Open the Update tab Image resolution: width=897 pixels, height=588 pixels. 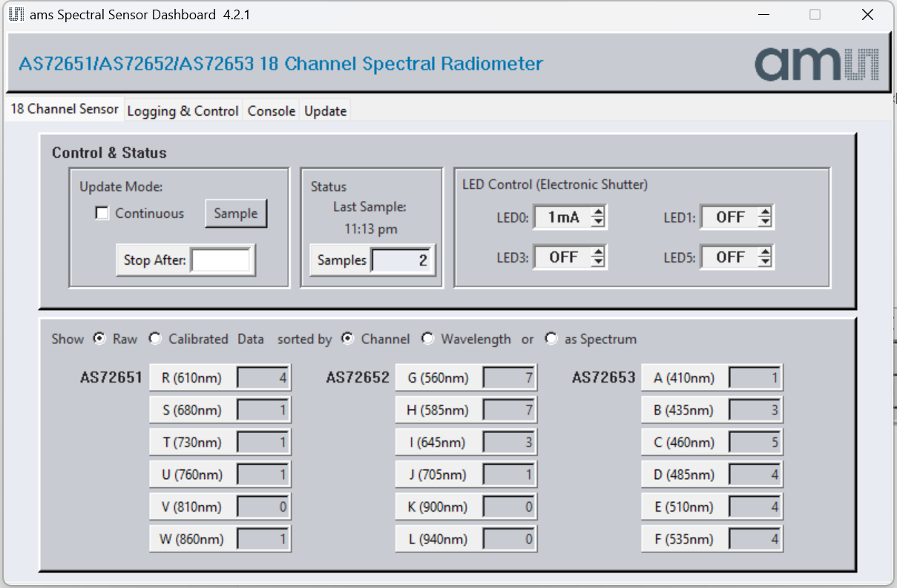(x=325, y=110)
